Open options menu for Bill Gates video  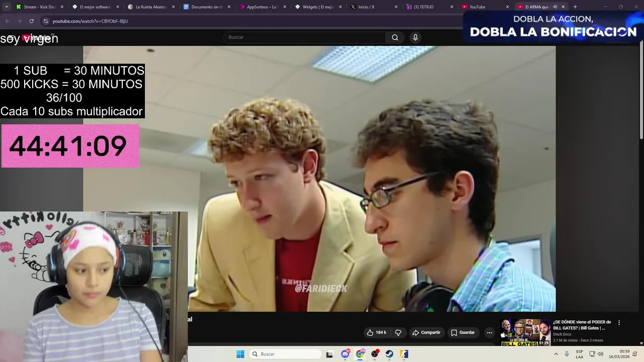click(619, 323)
